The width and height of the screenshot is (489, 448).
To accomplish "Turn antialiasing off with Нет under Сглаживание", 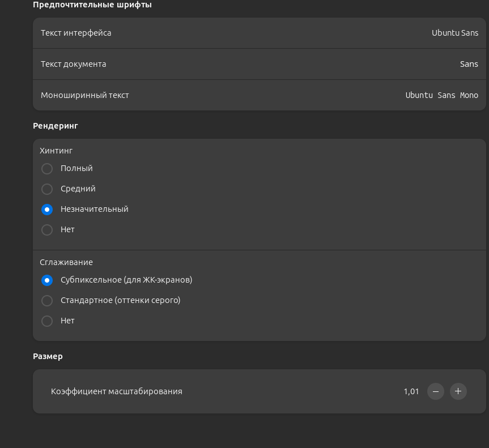I will pyautogui.click(x=47, y=321).
